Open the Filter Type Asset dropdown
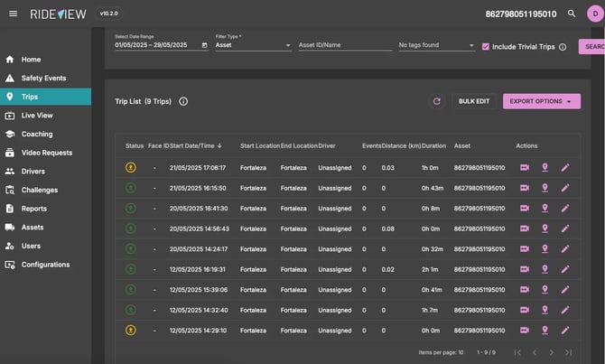This screenshot has width=605, height=364. pos(253,45)
